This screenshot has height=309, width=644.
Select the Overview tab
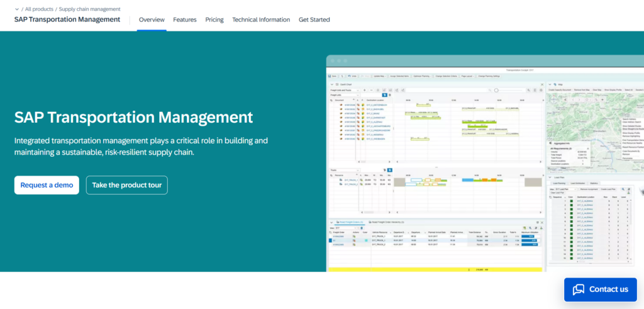click(x=152, y=20)
